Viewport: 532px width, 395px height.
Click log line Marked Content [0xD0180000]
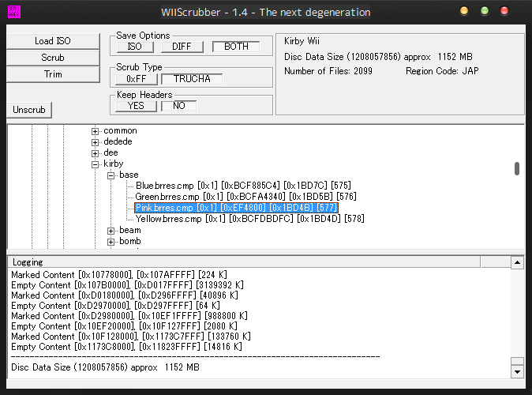point(125,295)
